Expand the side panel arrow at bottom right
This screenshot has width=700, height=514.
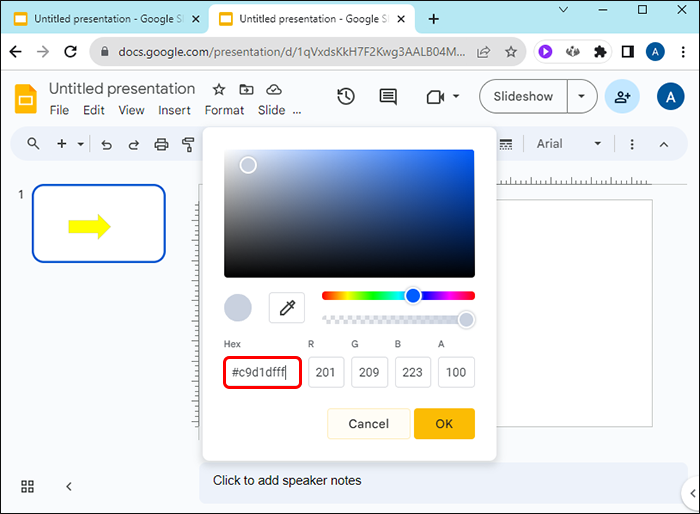[x=692, y=493]
